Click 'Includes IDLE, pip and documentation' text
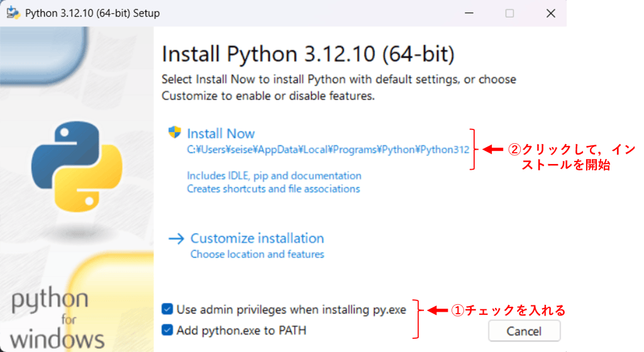The image size is (644, 352). [x=274, y=175]
